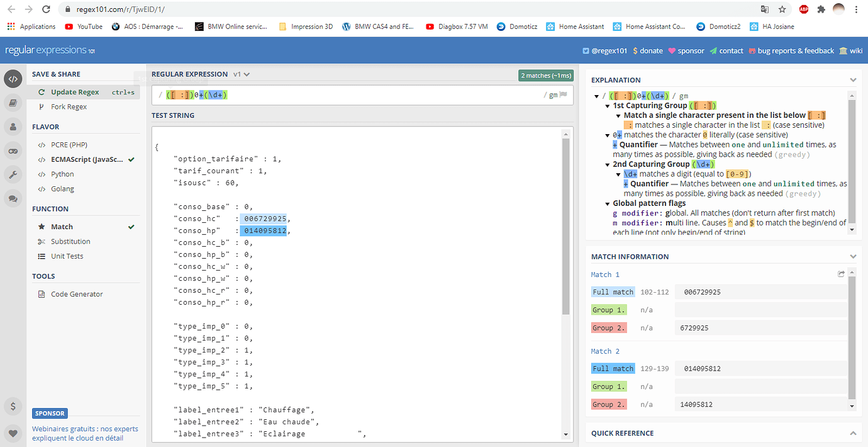Screen dimensions: 868x447
Task: Open the regex library via the book icon
Action: [x=13, y=103]
